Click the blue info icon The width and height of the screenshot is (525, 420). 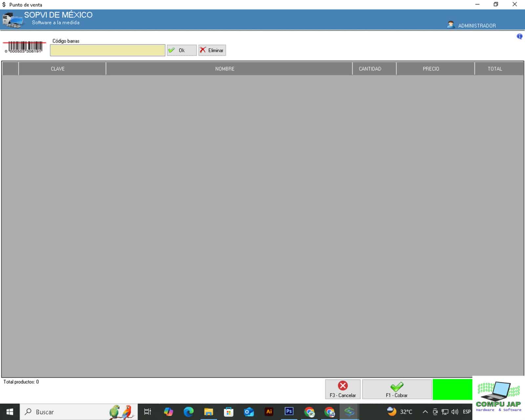coord(519,36)
